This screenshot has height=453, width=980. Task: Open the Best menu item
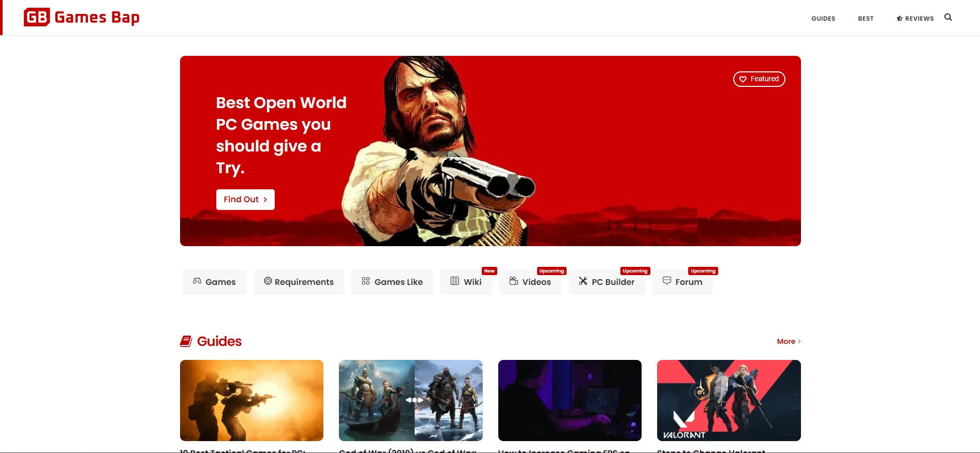tap(866, 19)
